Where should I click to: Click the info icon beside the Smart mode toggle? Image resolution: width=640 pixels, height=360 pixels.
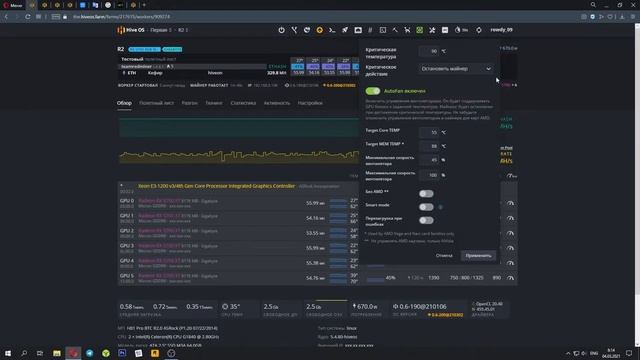pos(440,207)
